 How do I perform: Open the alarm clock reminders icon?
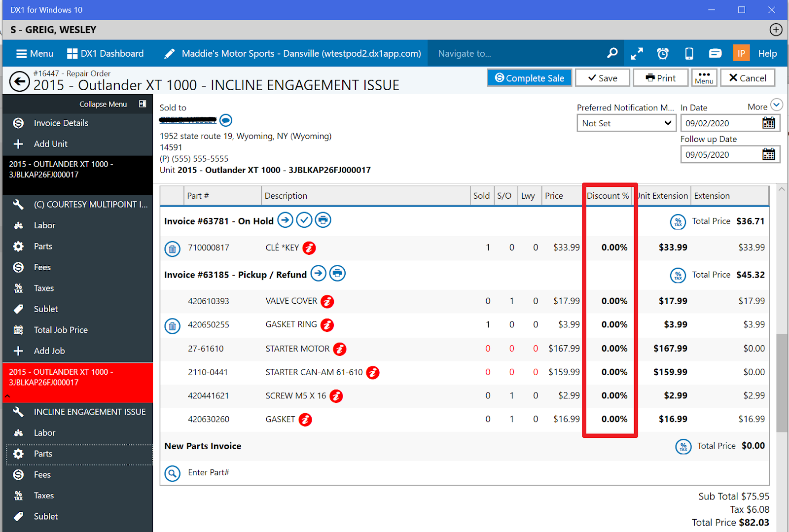point(663,53)
